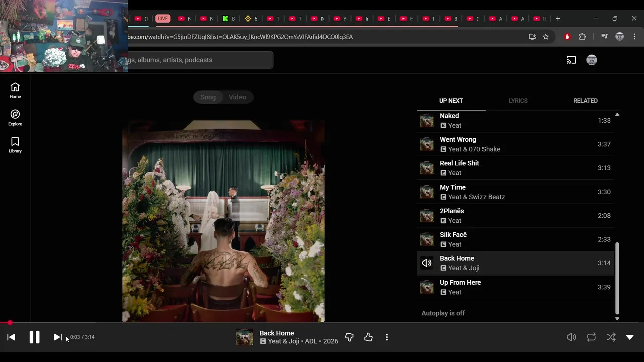Open the Explore section
This screenshot has height=362, width=644.
[15, 118]
